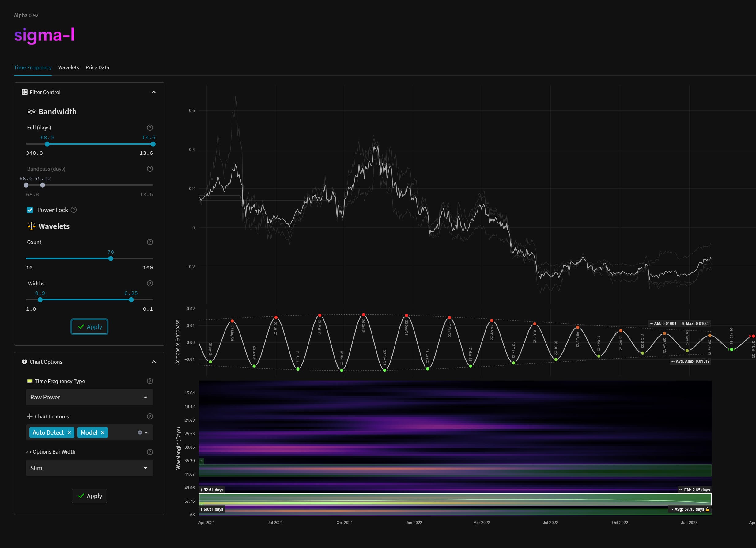Open the Price Data tab
756x548 pixels.
(x=97, y=67)
